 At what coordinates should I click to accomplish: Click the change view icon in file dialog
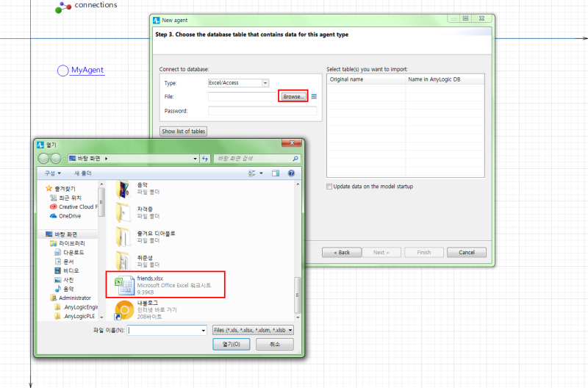click(x=251, y=173)
